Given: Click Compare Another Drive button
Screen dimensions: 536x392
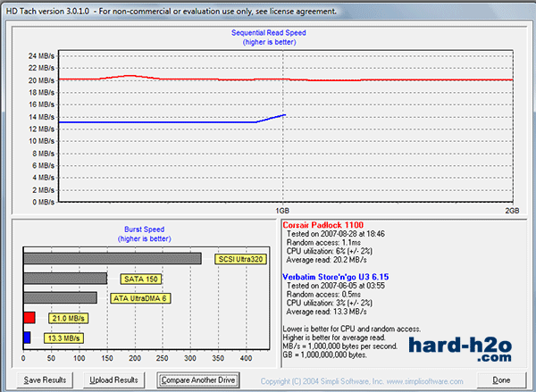Looking at the screenshot, I should (x=197, y=379).
